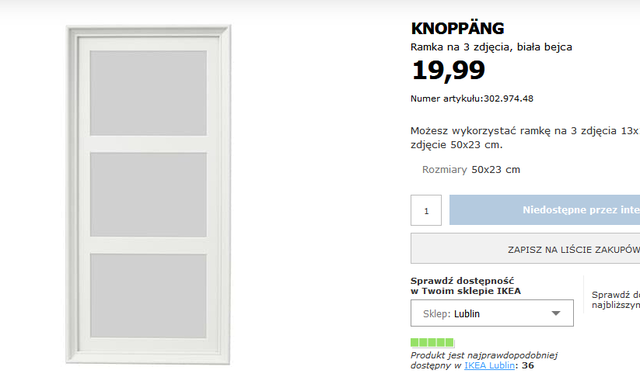The height and width of the screenshot is (377, 640).
Task: Click the KNOPPÄNG product title
Action: point(458,29)
